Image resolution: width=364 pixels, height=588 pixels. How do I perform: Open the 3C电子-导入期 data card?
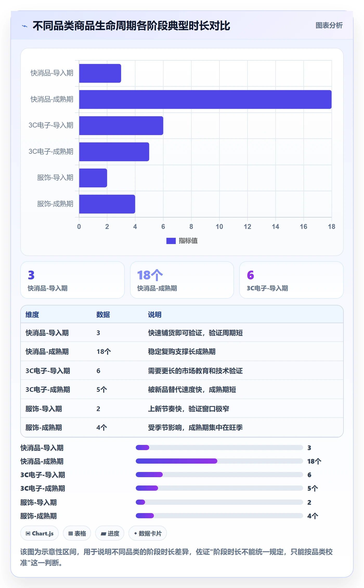click(x=291, y=280)
